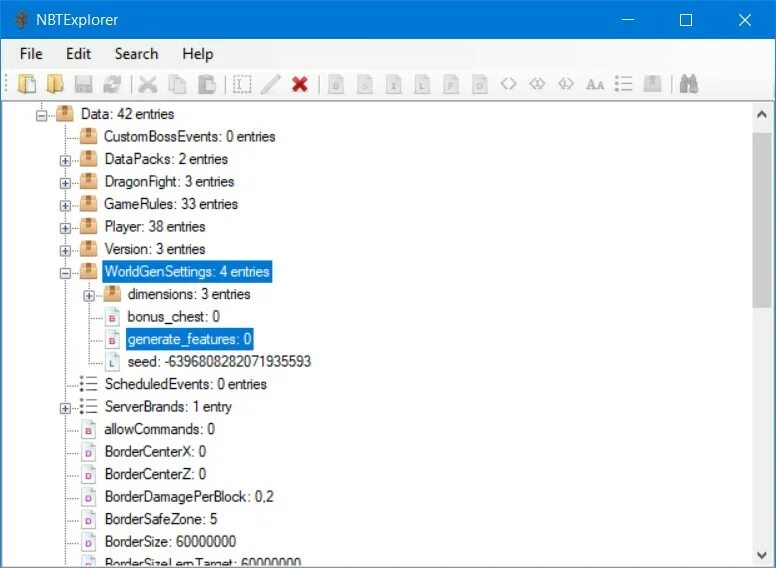
Task: Click the Find binoculars icon
Action: tap(688, 84)
